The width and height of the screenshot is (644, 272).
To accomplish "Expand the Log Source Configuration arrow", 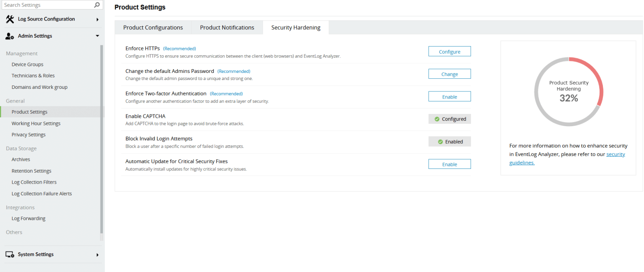I will [x=97, y=19].
